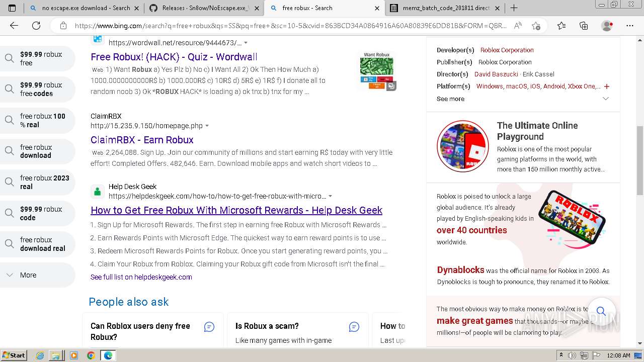
Task: Select '$99.99 robux free codes' related search
Action: pos(38,89)
